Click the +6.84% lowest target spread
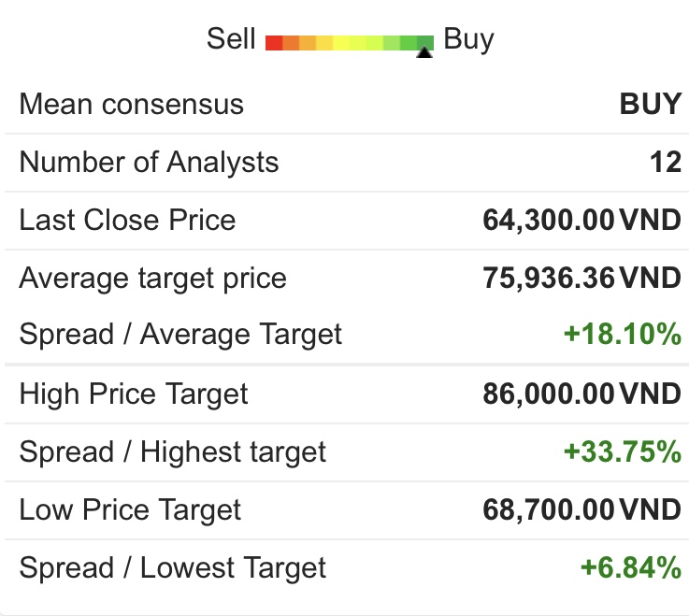This screenshot has width=689, height=616. [631, 567]
